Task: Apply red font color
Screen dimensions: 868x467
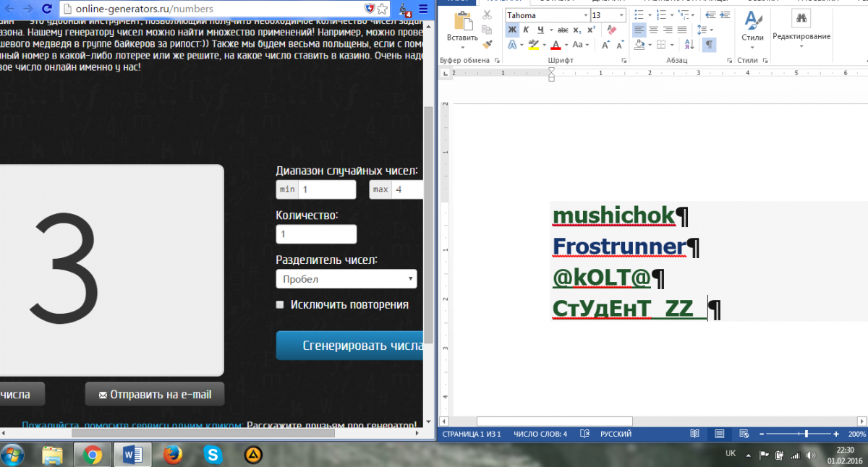Action: coord(556,45)
